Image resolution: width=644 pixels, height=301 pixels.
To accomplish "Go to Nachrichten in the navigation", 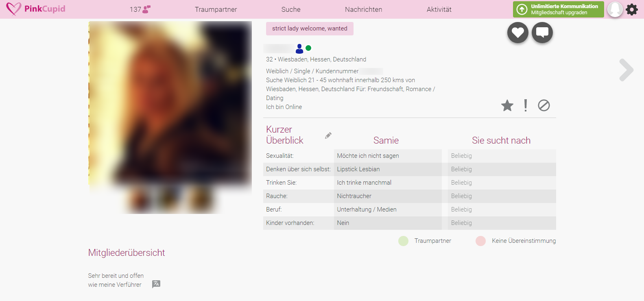I will point(363,9).
